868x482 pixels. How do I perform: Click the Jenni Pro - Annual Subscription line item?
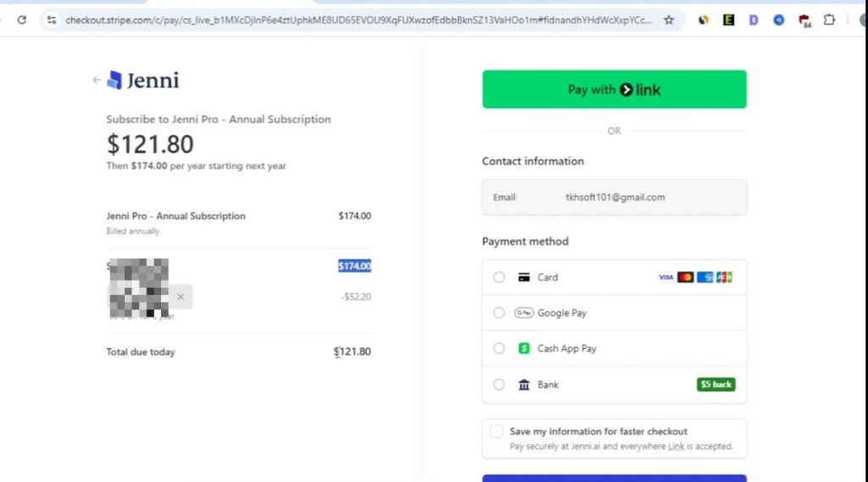pos(176,216)
